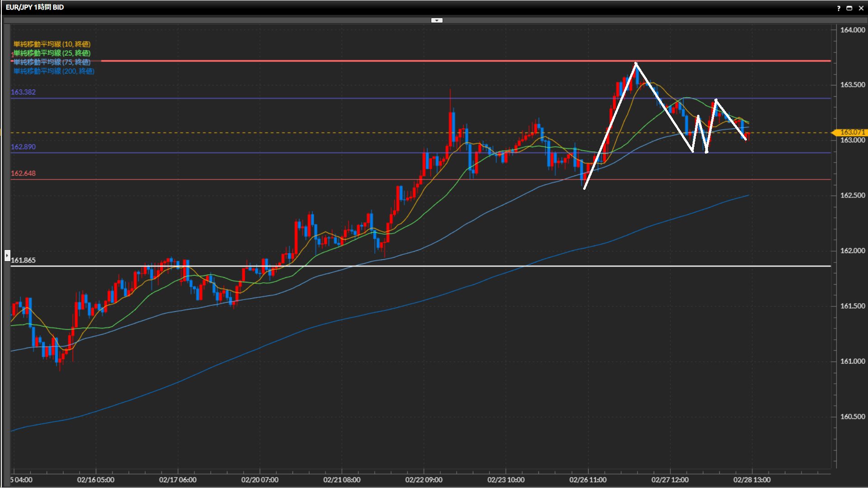Maximize the EUR/JPY chart window
The height and width of the screenshot is (488, 868).
(x=849, y=8)
